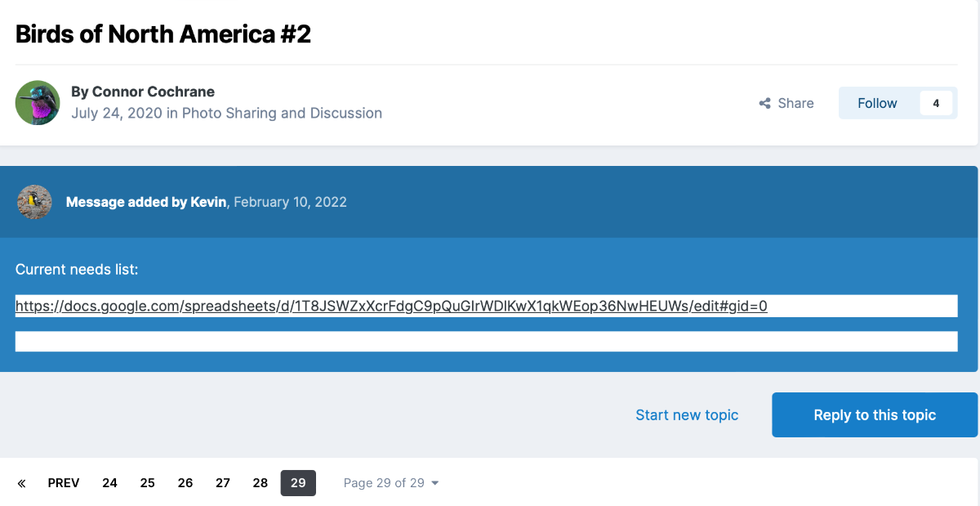Go to page 27
The height and width of the screenshot is (506, 980).
223,483
